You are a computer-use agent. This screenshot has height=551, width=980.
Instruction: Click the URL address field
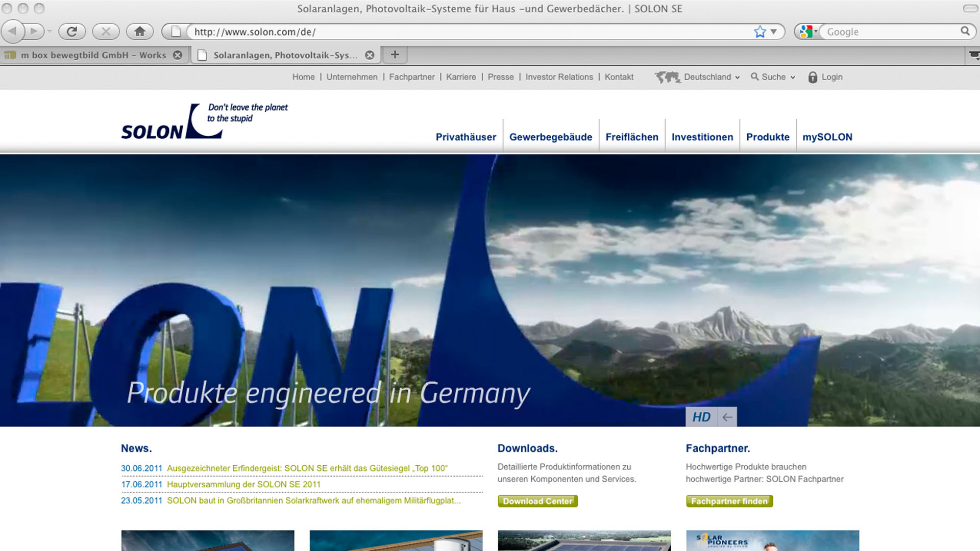(470, 32)
